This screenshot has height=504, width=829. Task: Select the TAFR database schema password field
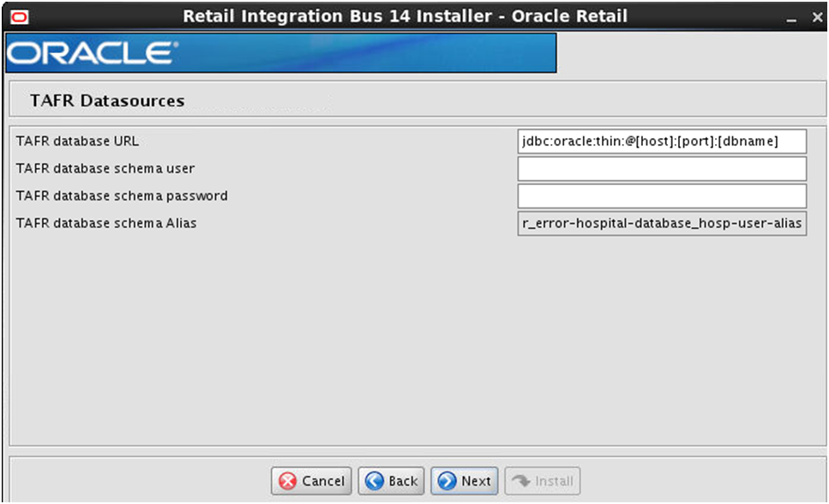[662, 195]
